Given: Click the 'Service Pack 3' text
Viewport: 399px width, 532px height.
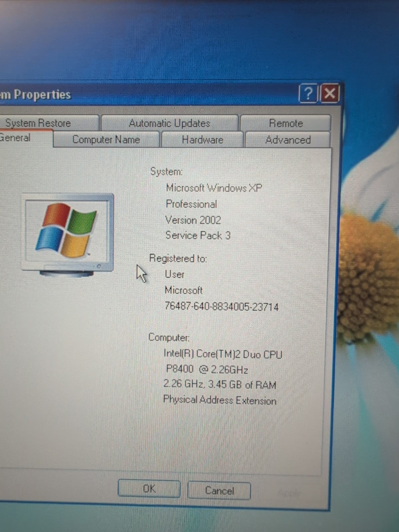Looking at the screenshot, I should tap(198, 235).
